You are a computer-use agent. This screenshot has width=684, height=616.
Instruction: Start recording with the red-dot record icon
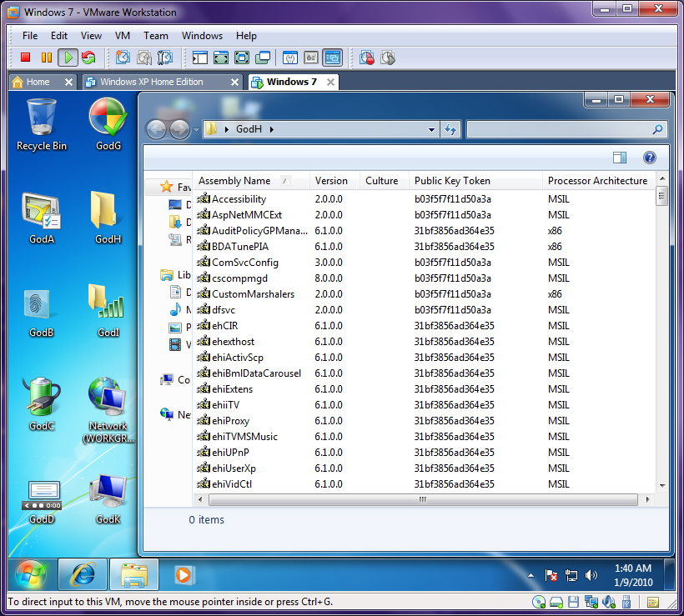pos(366,58)
